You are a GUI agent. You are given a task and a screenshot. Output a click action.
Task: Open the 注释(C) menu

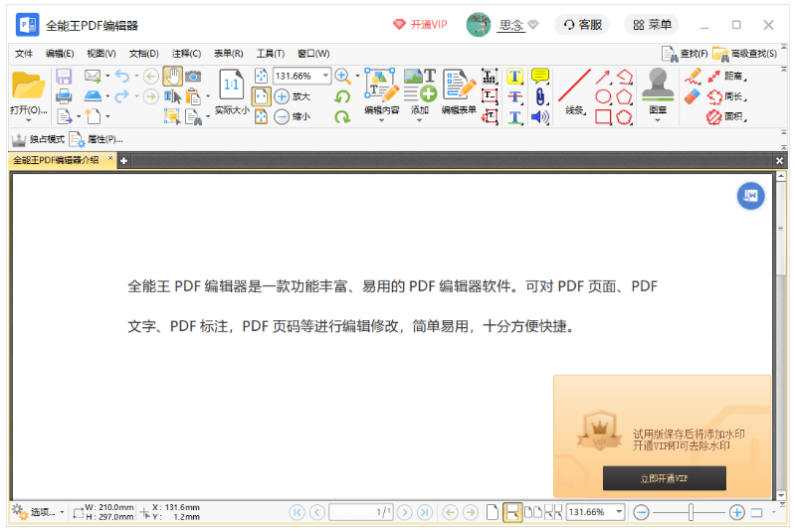(186, 54)
